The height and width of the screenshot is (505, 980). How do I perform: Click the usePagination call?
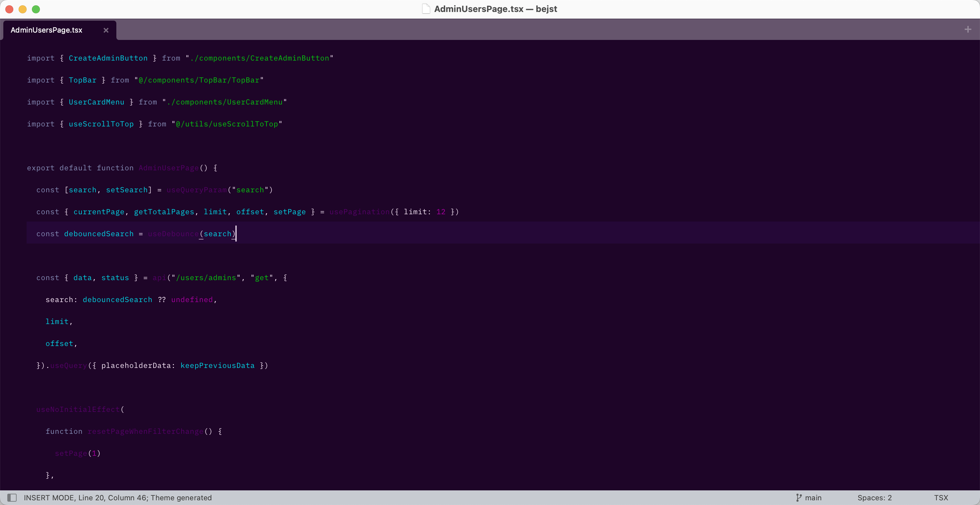pyautogui.click(x=359, y=212)
